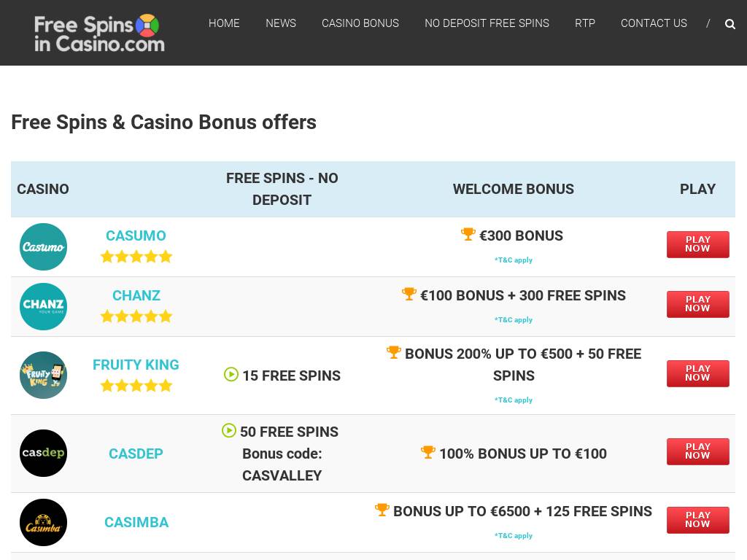The image size is (747, 560).
Task: Open No Deposit Free Spins page
Action: click(487, 23)
